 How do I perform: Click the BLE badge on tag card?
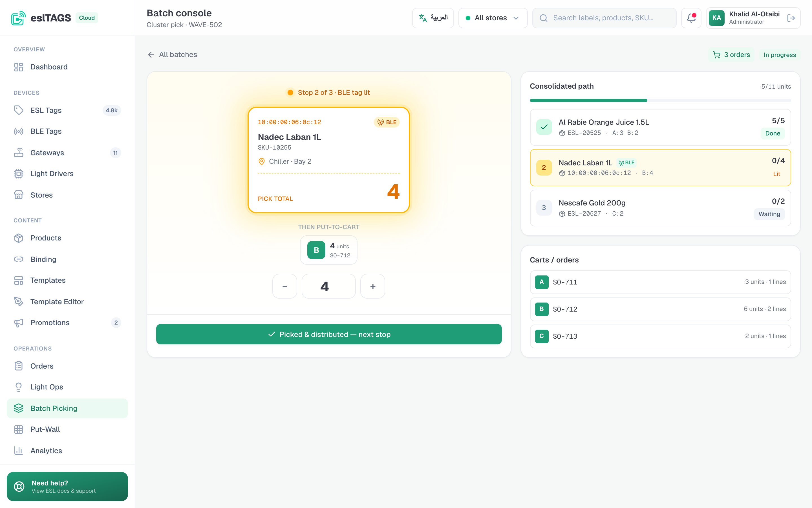click(387, 122)
